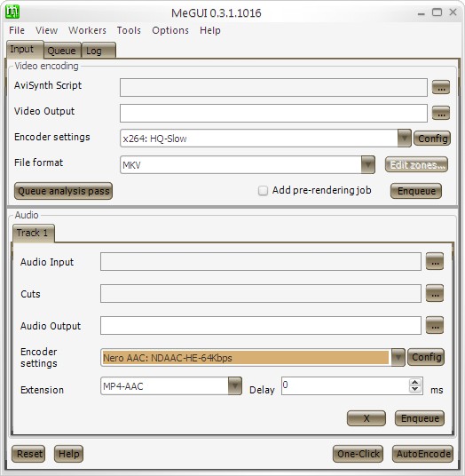Screen dimensions: 465x476
Task: Enable Add pre-rendering job checkbox
Action: click(263, 191)
